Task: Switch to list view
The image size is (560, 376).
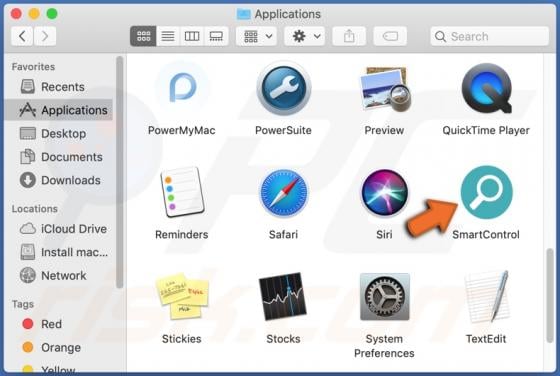Action: (x=168, y=36)
